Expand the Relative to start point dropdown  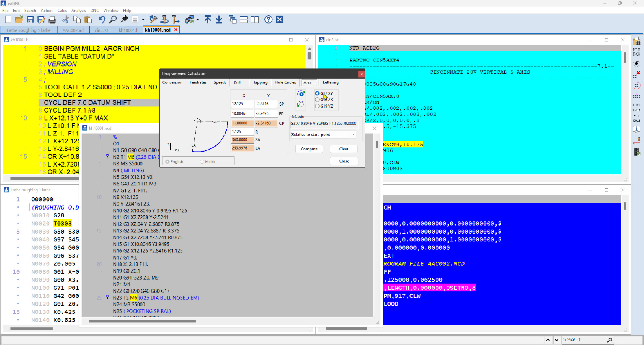click(352, 135)
